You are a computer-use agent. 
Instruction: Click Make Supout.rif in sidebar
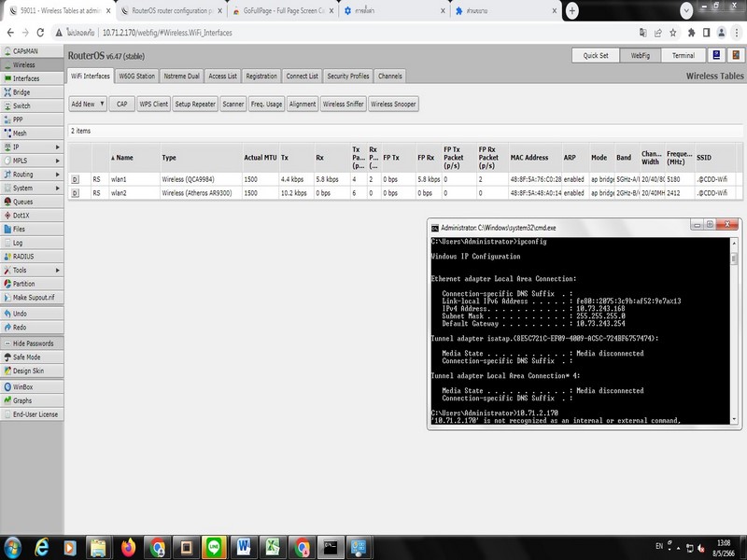(x=32, y=298)
